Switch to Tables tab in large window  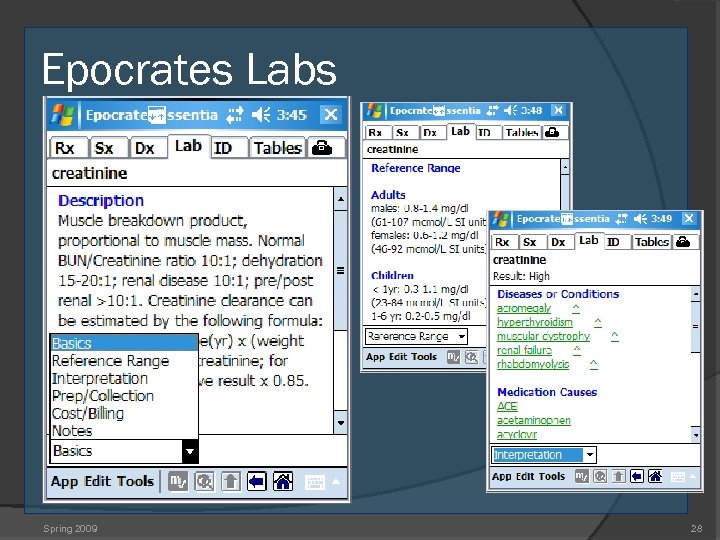pyautogui.click(x=278, y=148)
